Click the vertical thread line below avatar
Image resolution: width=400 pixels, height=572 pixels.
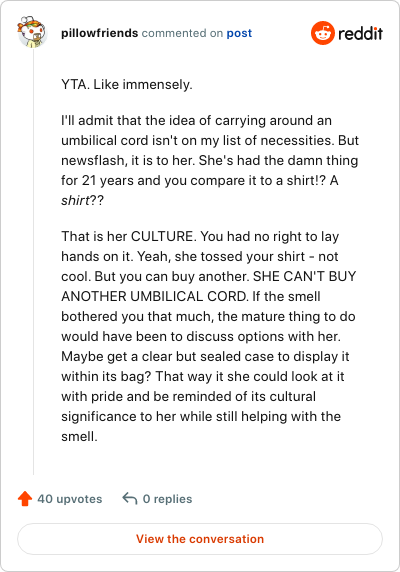34,261
